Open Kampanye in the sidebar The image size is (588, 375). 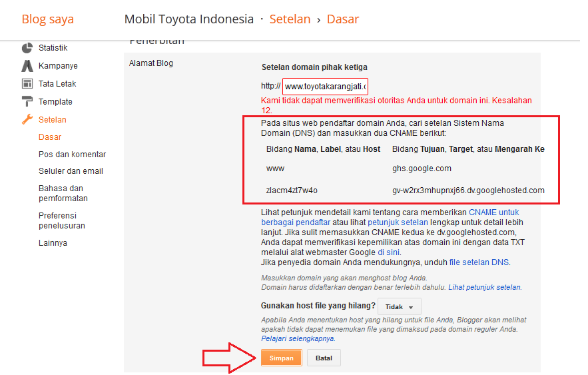(x=58, y=66)
